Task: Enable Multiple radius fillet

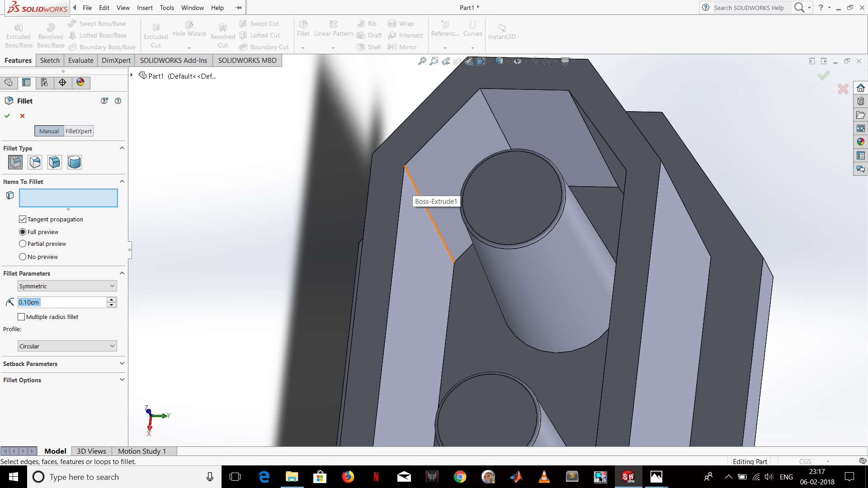Action: tap(21, 316)
